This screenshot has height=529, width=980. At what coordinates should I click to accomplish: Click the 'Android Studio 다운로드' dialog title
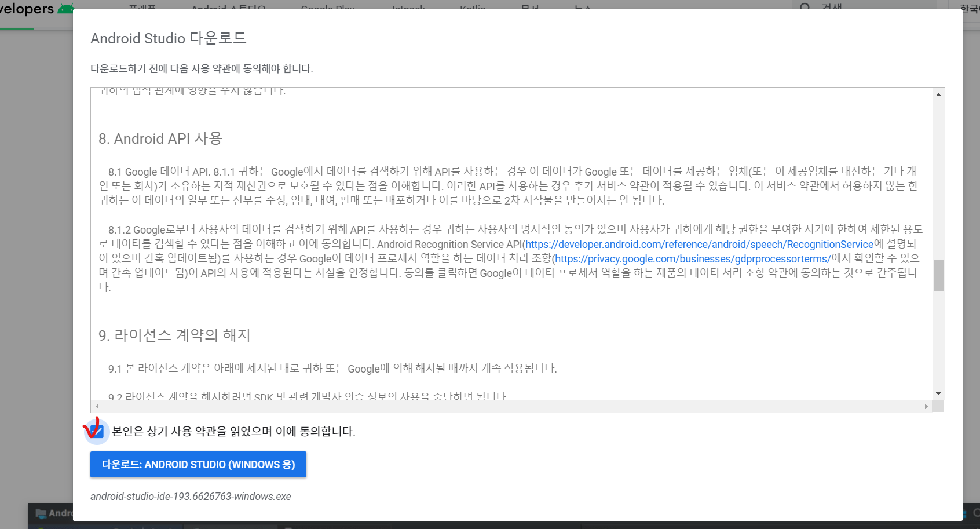(x=169, y=38)
